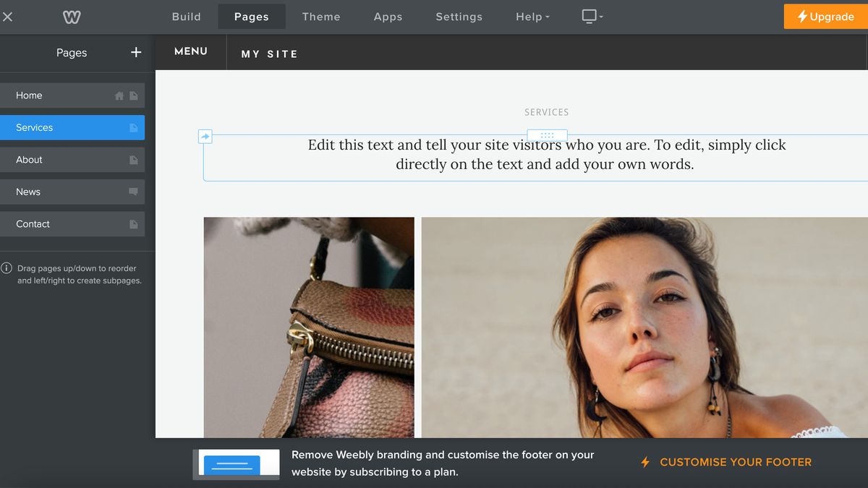Click the drag handle above the text box

[x=547, y=135]
